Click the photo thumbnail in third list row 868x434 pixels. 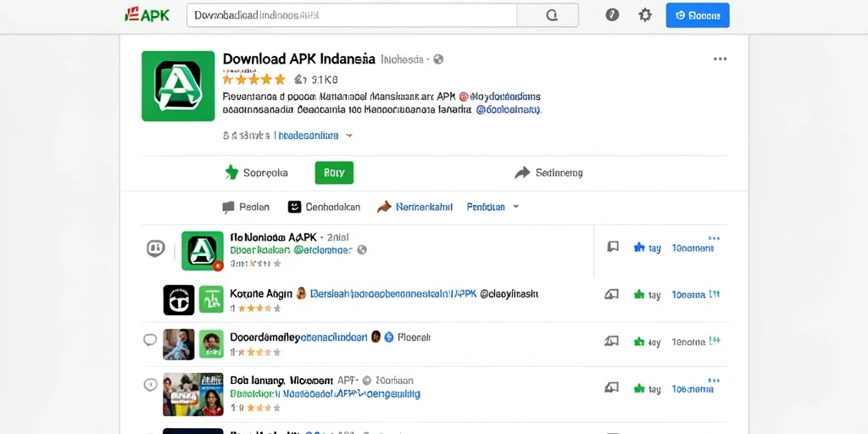pyautogui.click(x=179, y=344)
